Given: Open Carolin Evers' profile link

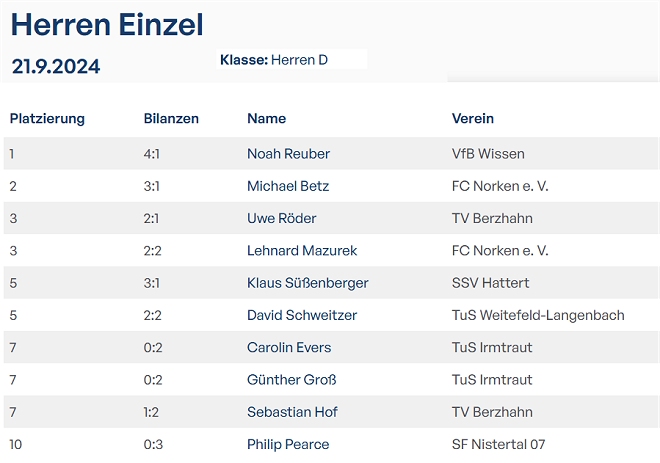Looking at the screenshot, I should (x=289, y=348).
